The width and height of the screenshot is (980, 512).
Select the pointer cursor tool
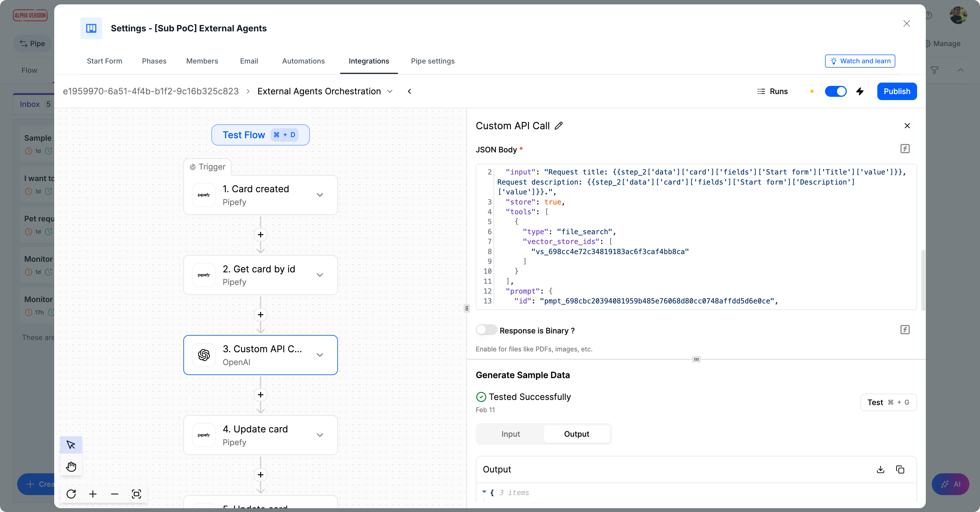71,445
